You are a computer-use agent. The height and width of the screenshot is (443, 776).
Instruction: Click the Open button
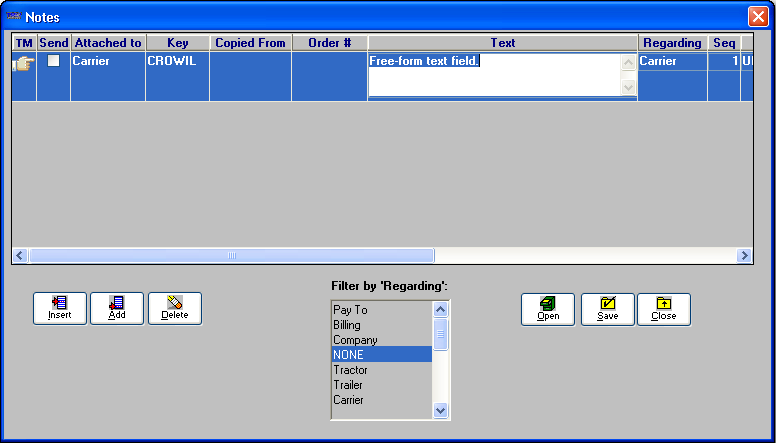point(548,309)
